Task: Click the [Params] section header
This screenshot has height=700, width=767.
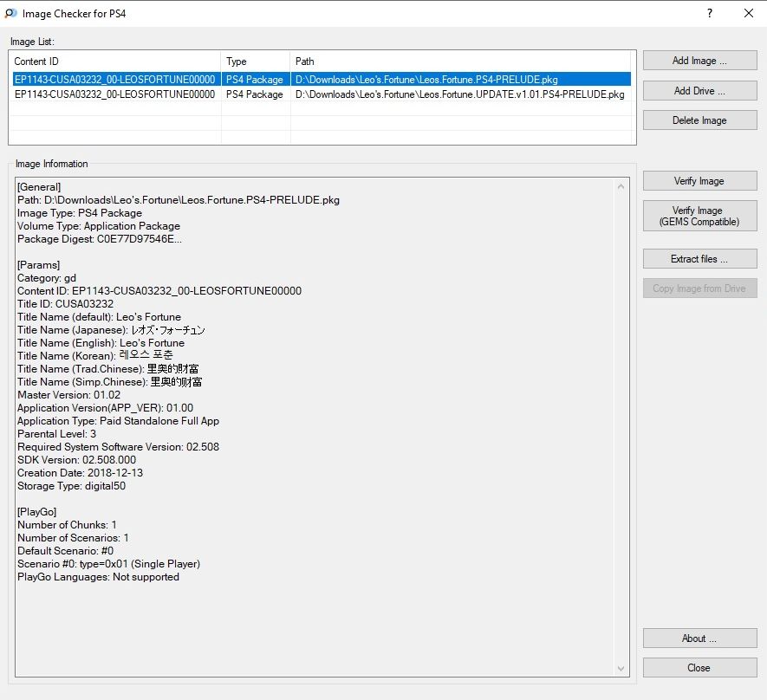Action: 39,265
